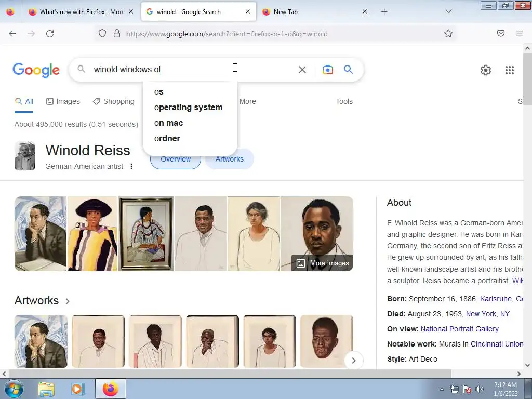Open the three-dot menu beside German-American artist
Image resolution: width=532 pixels, height=399 pixels.
click(131, 166)
